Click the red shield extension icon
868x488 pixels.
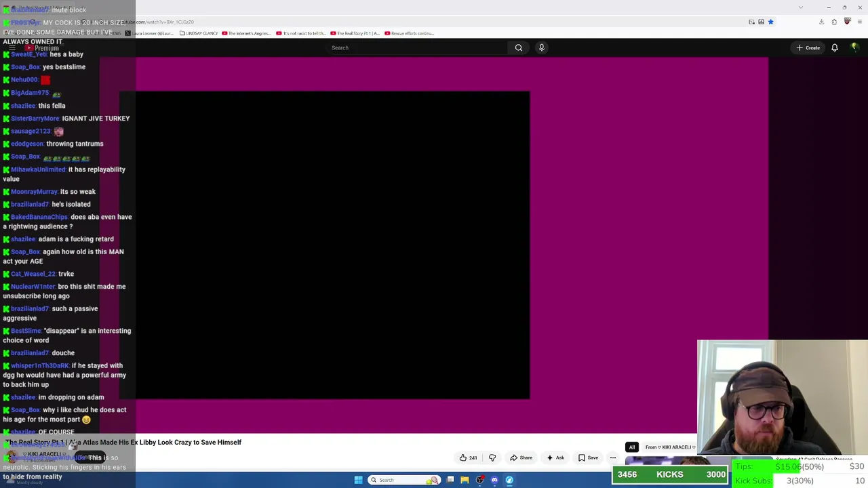point(847,22)
